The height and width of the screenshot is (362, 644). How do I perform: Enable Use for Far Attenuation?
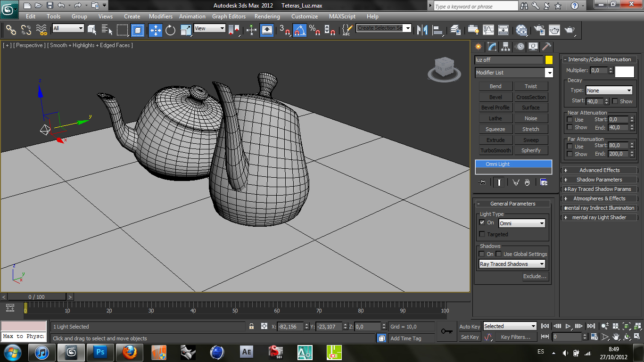click(570, 147)
